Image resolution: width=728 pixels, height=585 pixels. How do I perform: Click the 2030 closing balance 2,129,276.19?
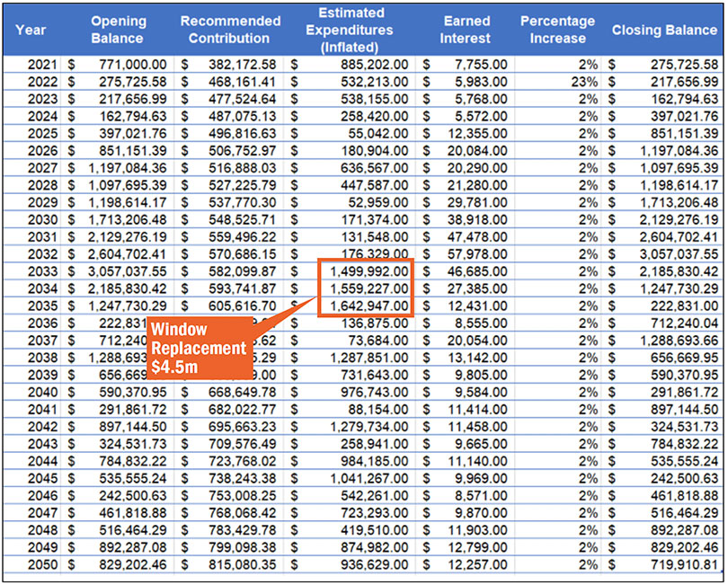tap(679, 219)
